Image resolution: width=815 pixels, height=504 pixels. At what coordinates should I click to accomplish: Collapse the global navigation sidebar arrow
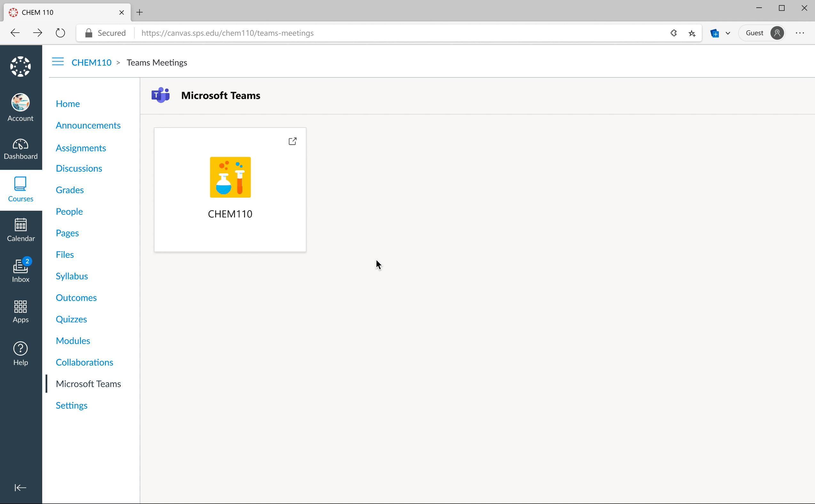[20, 488]
